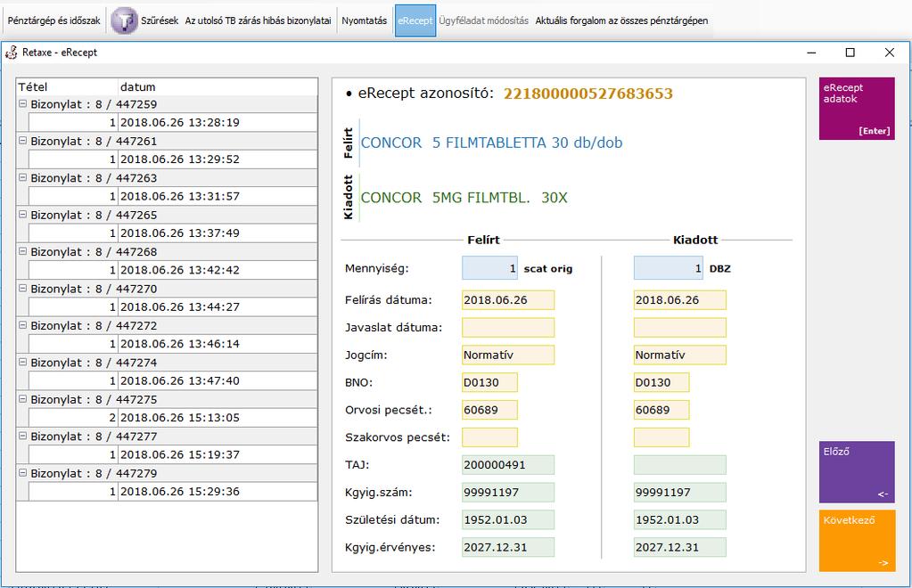Viewport: 912px width, 588px height.
Task: Collapse Bizonylat 8 / 447268 node
Action: 22,251
